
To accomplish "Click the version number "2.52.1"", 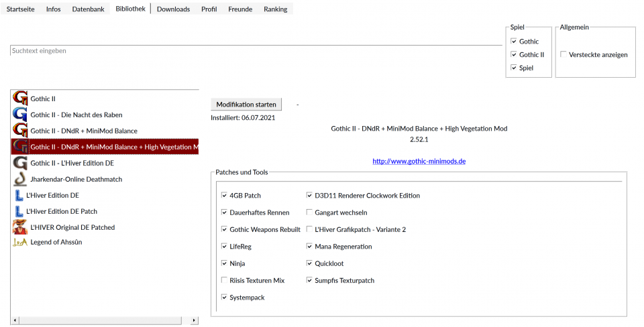I will pyautogui.click(x=419, y=139).
